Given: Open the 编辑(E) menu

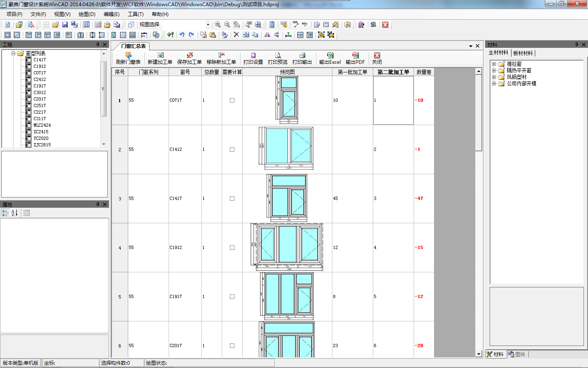Looking at the screenshot, I should [x=111, y=14].
